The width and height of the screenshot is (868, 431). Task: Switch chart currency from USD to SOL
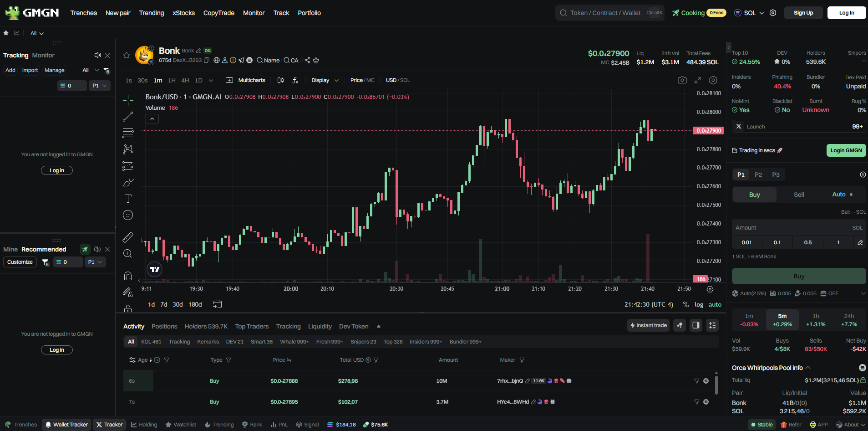404,80
